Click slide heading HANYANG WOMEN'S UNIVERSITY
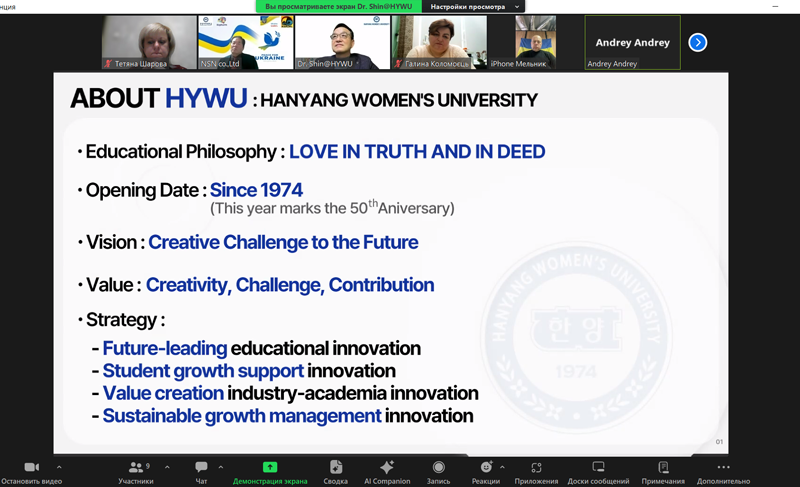Screen dimensions: 800x487 399,100
